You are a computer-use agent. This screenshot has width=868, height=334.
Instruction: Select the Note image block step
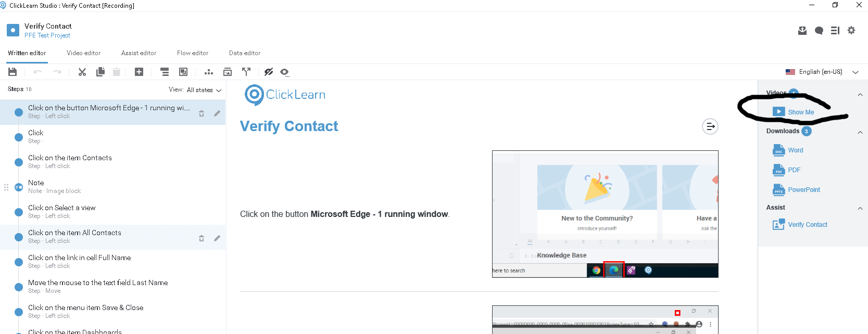click(112, 187)
